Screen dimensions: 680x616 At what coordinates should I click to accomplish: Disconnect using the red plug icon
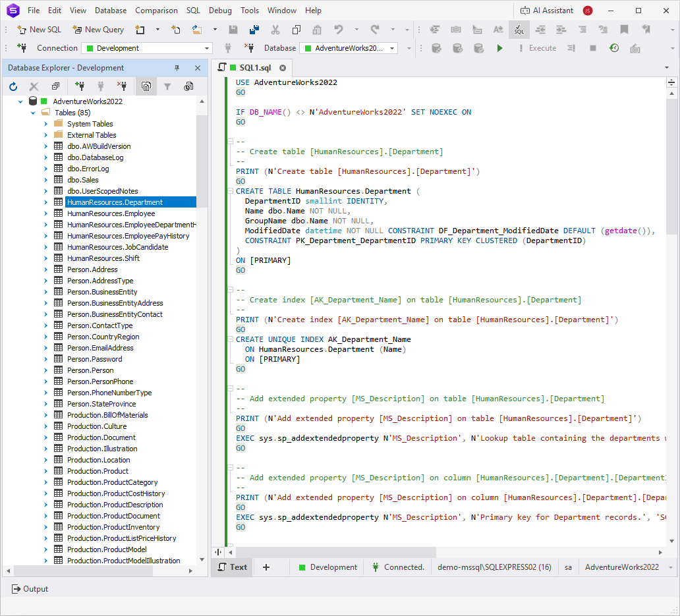(123, 86)
